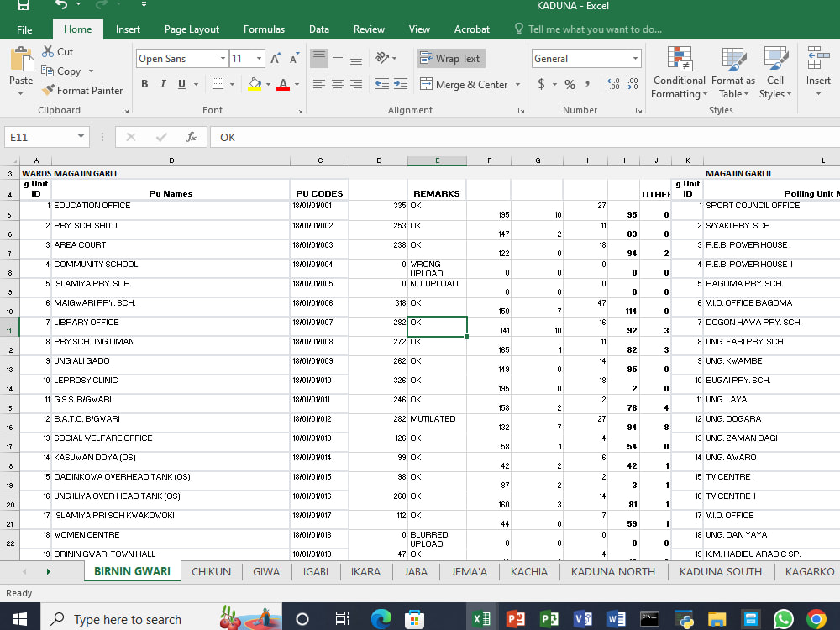Click the Align Left icon
840x630 pixels.
pos(318,84)
